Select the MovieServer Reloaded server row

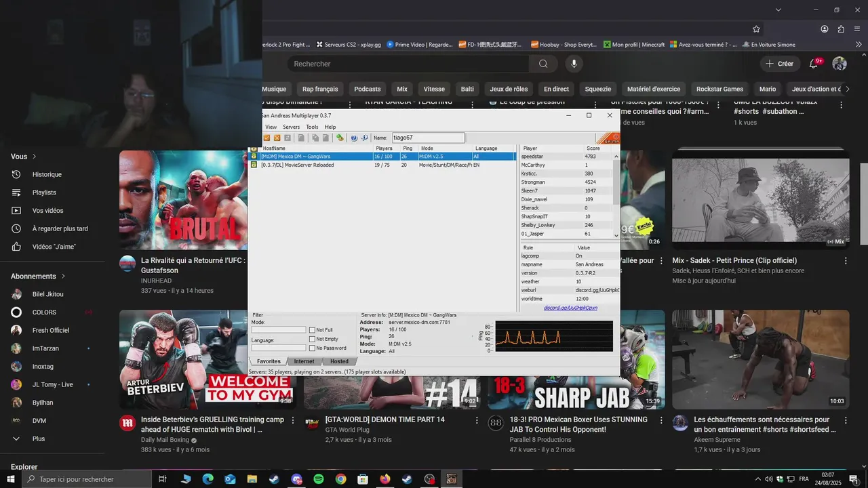click(x=383, y=165)
